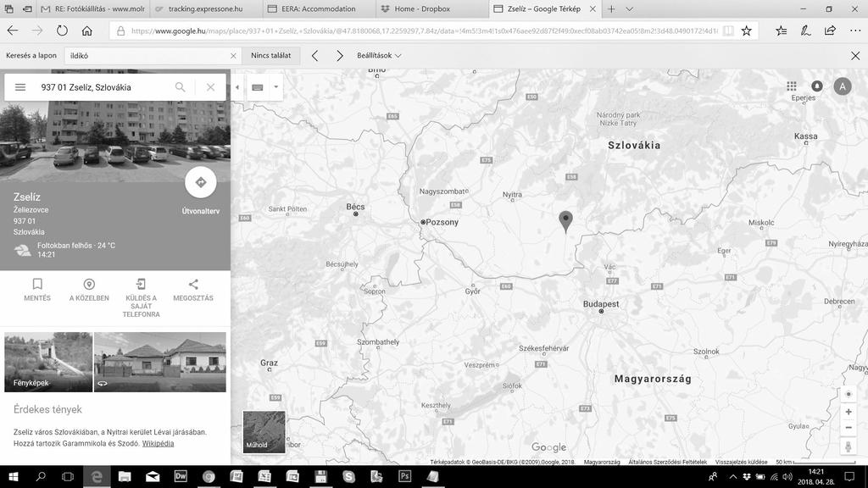Open Task View on taskbar
The image size is (868, 488).
click(x=68, y=476)
